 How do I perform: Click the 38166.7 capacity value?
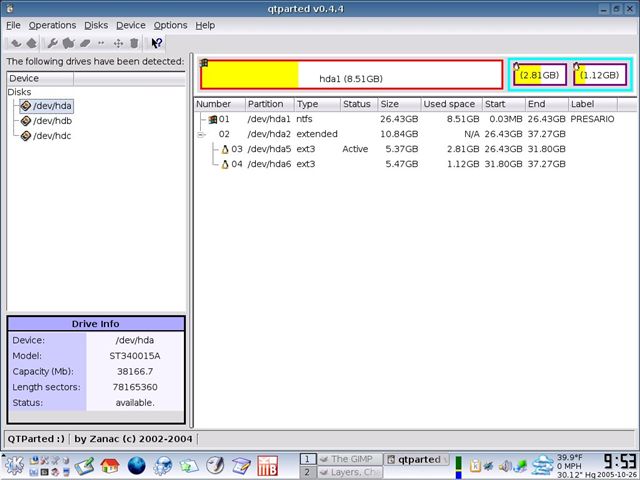tap(135, 371)
